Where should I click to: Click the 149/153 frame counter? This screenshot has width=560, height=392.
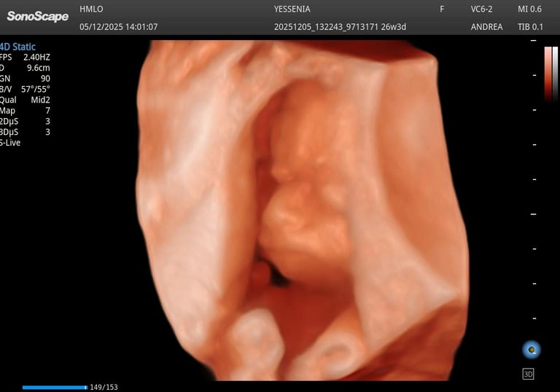[x=104, y=388]
